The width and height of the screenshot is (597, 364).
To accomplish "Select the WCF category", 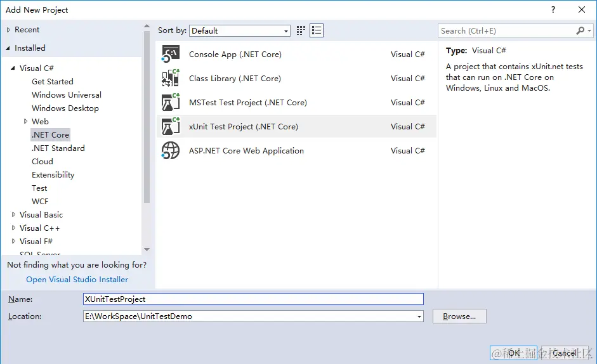I will coord(40,202).
